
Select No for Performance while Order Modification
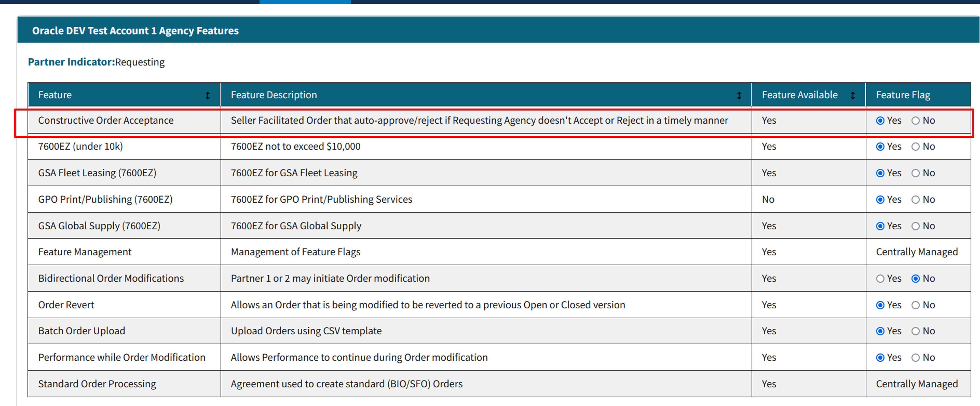915,357
